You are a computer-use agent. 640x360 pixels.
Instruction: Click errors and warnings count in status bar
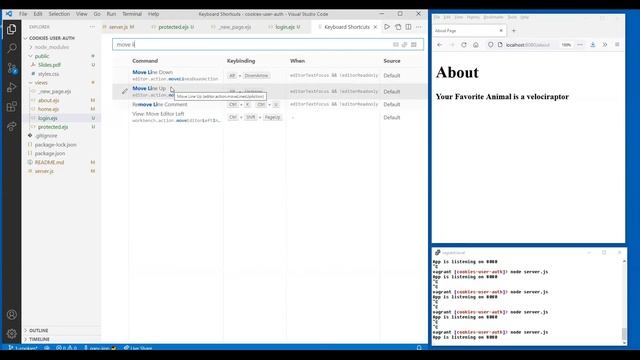click(x=67, y=348)
